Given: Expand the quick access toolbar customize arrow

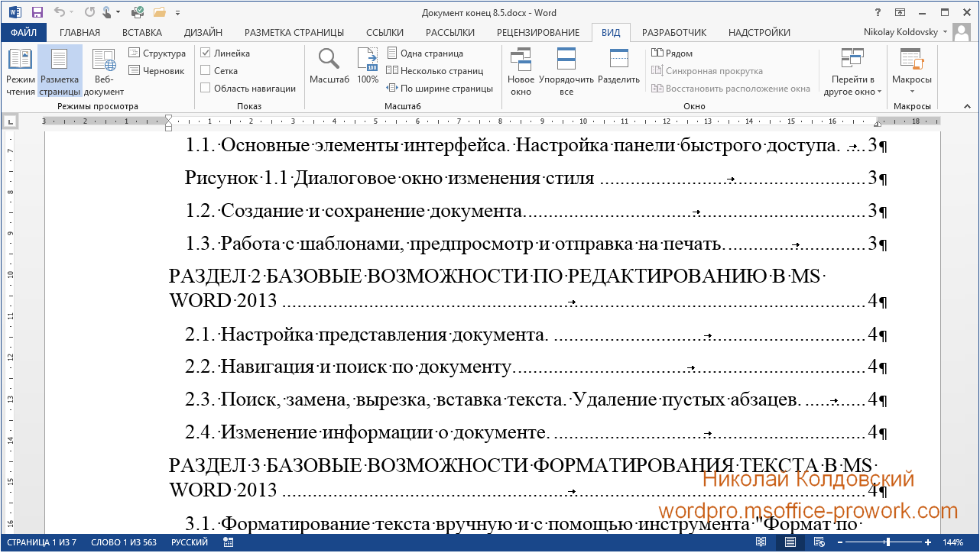Looking at the screenshot, I should 178,13.
